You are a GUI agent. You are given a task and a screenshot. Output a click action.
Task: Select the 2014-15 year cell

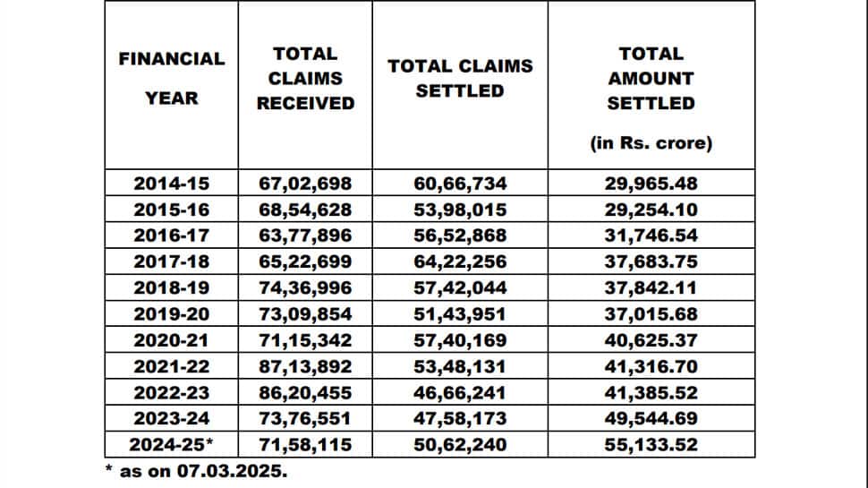(172, 184)
